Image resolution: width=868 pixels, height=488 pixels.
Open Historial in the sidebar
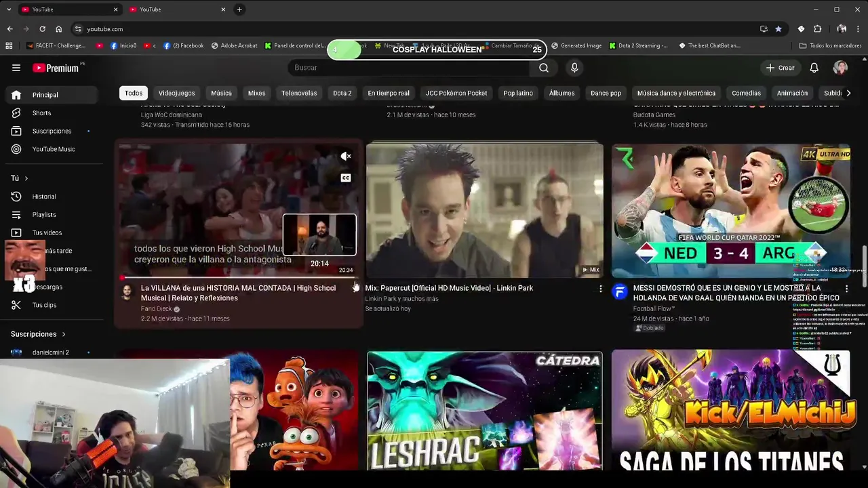click(53, 197)
